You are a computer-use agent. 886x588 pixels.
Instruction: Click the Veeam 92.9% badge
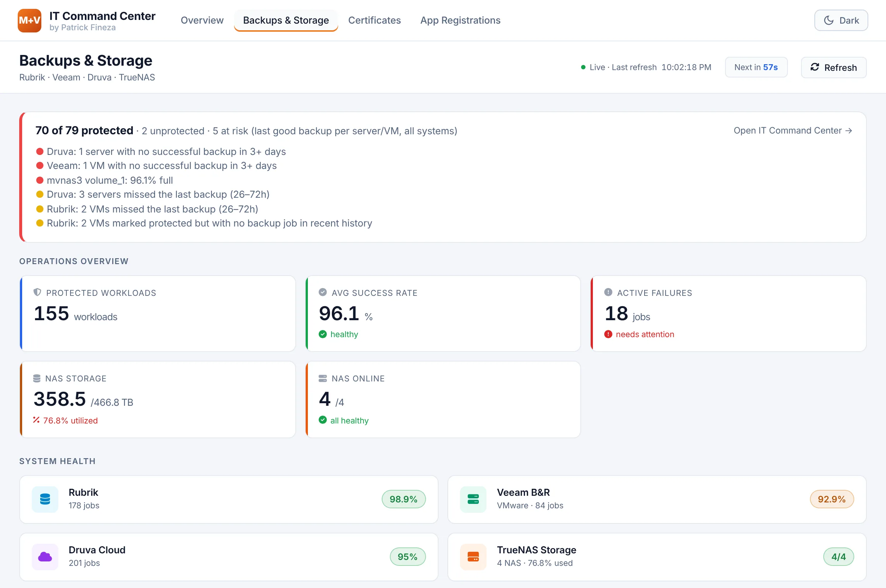pos(832,499)
